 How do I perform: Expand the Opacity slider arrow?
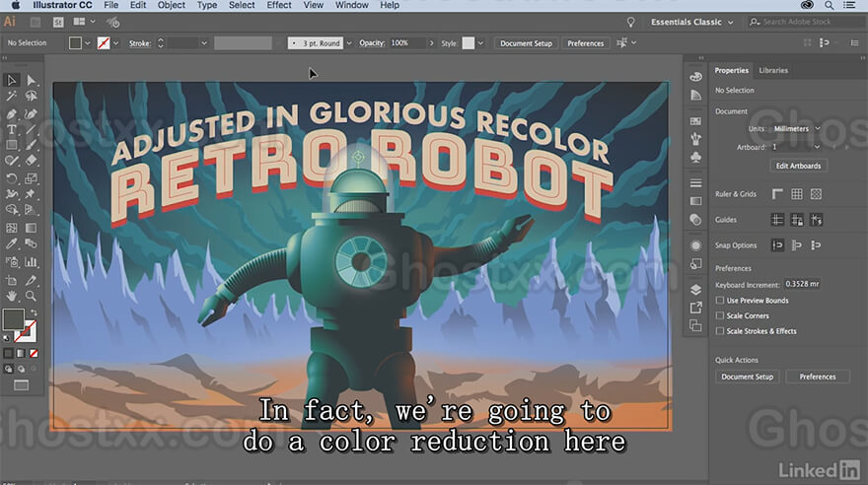(431, 43)
